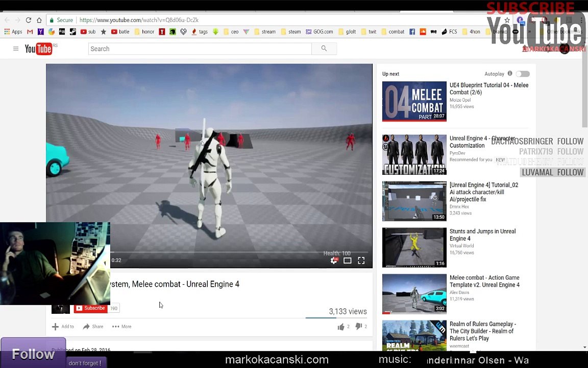Image resolution: width=588 pixels, height=368 pixels.
Task: Open the Alex Davis channel link
Action: (x=459, y=292)
